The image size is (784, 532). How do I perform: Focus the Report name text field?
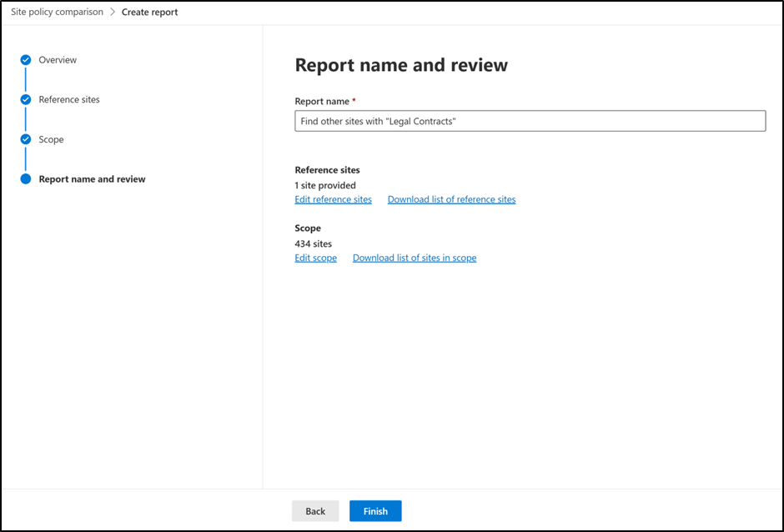point(530,122)
